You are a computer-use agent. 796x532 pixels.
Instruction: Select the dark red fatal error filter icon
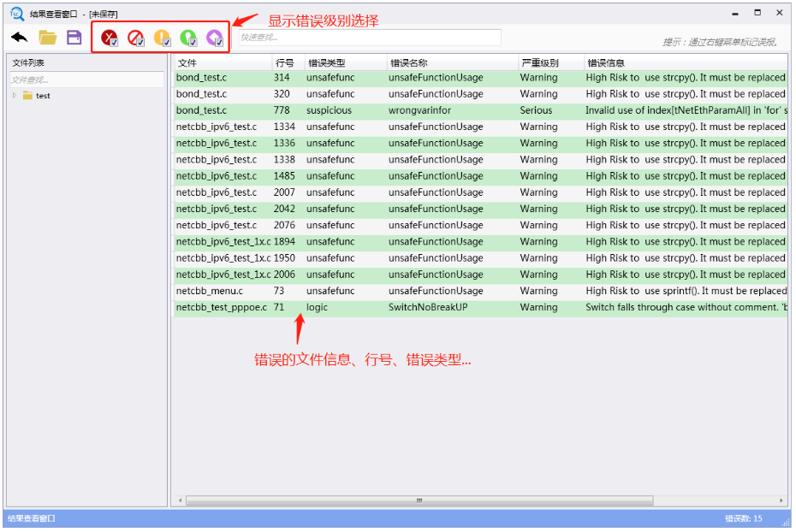coord(107,37)
